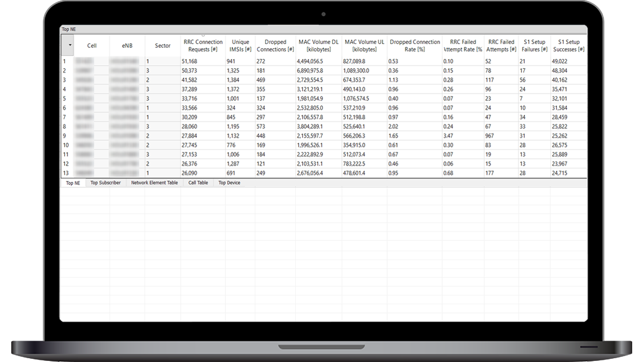
Task: Select row number 1 header
Action: tap(67, 62)
